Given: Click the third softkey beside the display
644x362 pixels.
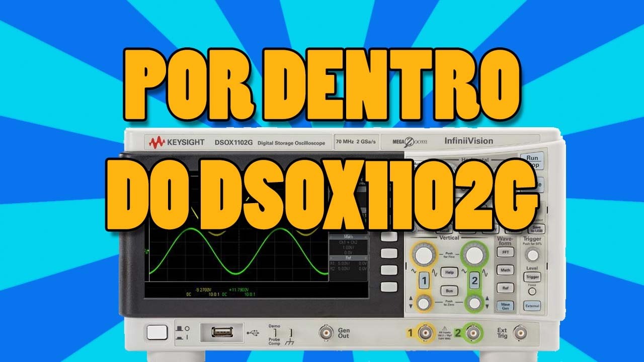Looking at the screenshot, I should pos(389,270).
